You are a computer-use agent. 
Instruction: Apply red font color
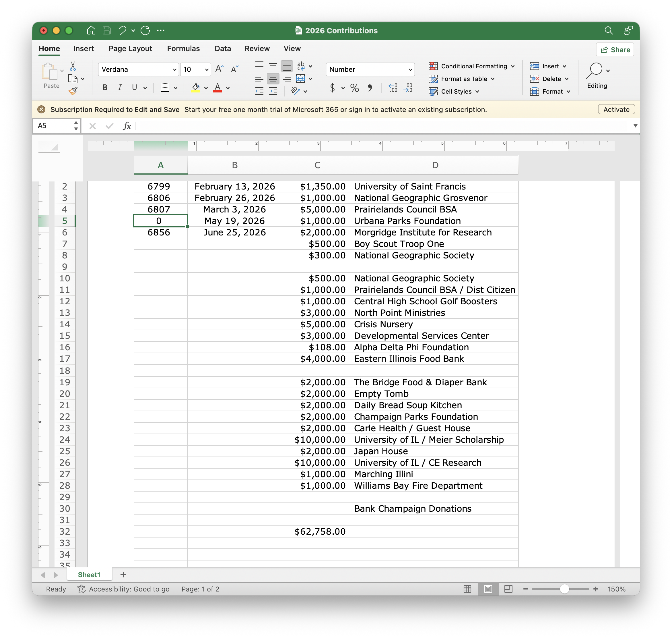click(x=217, y=88)
